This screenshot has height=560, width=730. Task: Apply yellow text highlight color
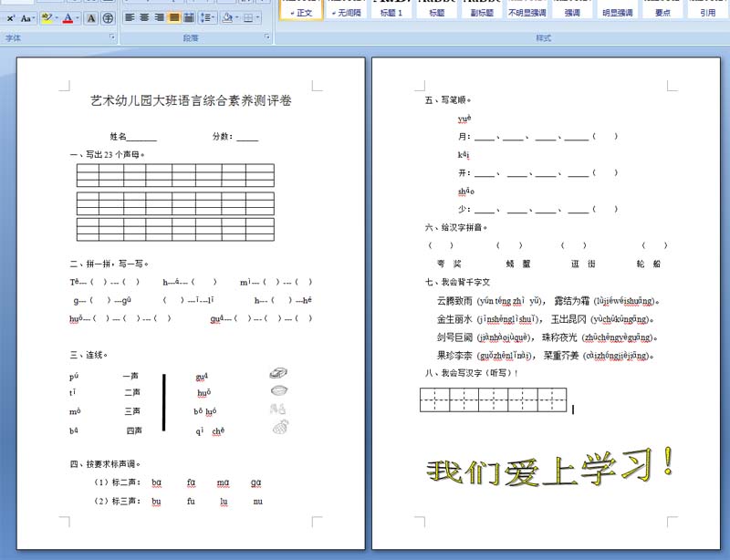(x=47, y=18)
